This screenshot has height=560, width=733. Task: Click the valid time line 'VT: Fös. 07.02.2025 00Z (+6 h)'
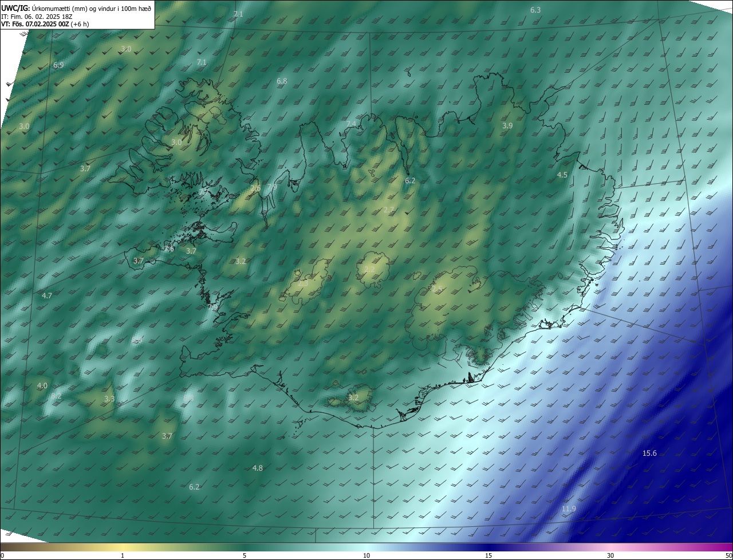coord(45,24)
